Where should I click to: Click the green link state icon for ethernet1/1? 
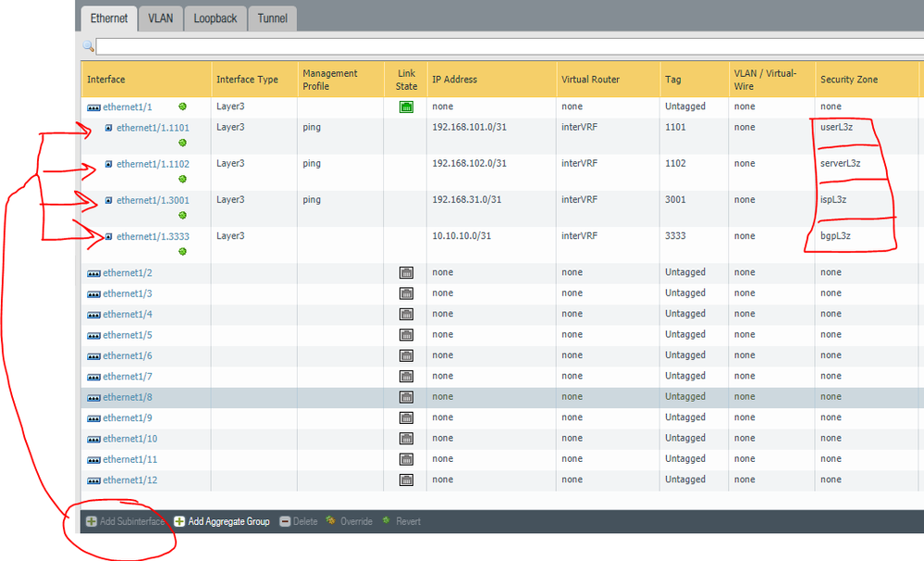pos(405,107)
